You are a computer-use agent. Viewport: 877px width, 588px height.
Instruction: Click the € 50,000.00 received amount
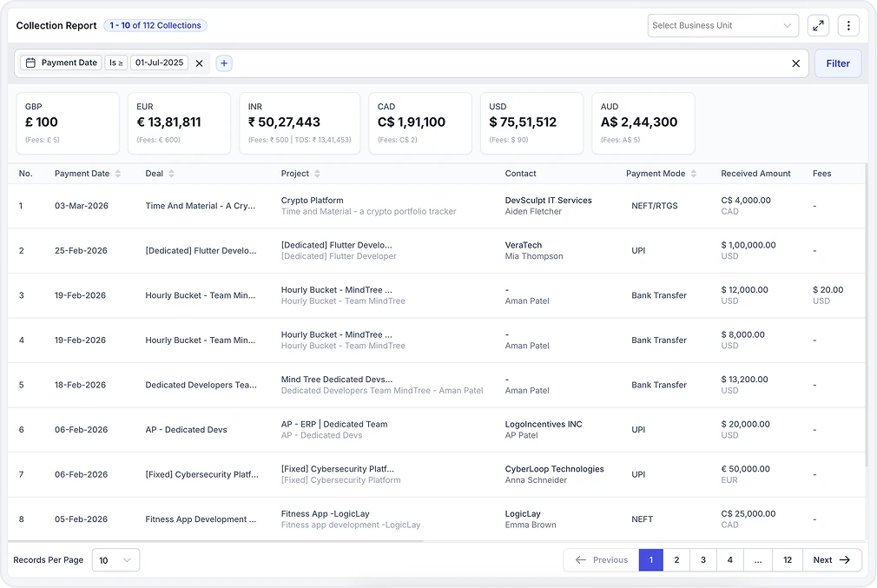click(x=746, y=469)
